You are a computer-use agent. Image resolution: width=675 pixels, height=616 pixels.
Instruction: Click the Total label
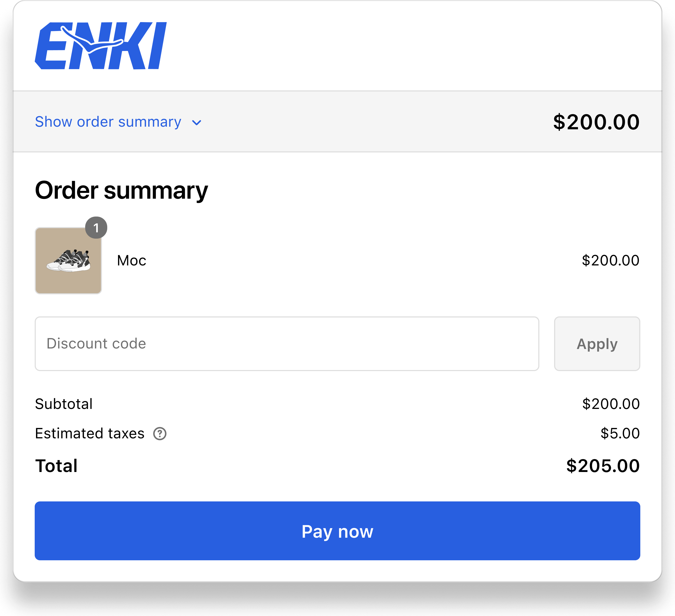coord(56,466)
